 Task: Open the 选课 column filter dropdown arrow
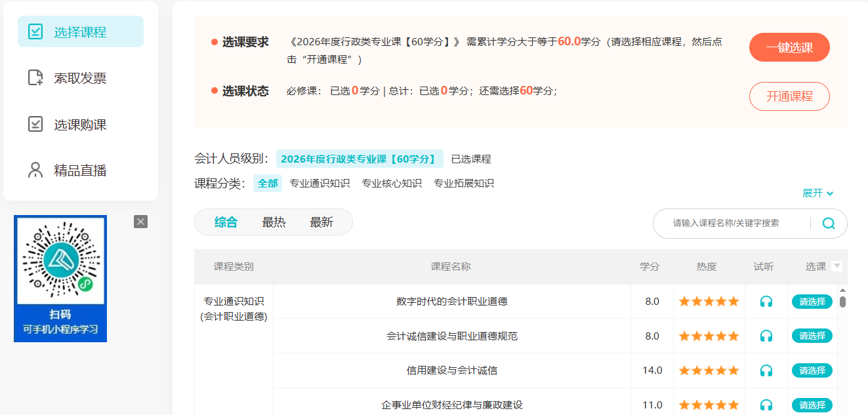(837, 266)
